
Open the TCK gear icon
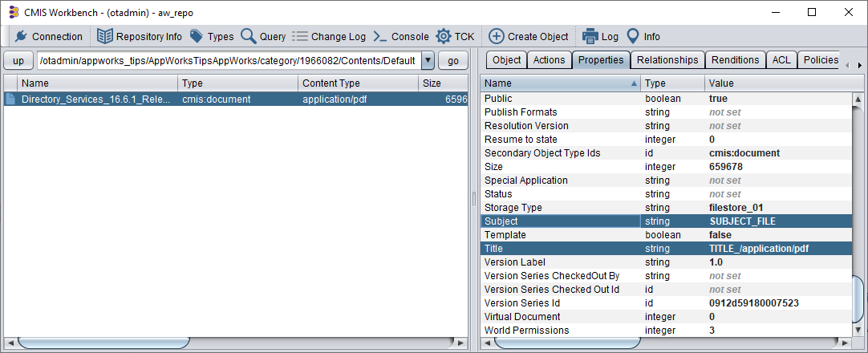pyautogui.click(x=444, y=36)
